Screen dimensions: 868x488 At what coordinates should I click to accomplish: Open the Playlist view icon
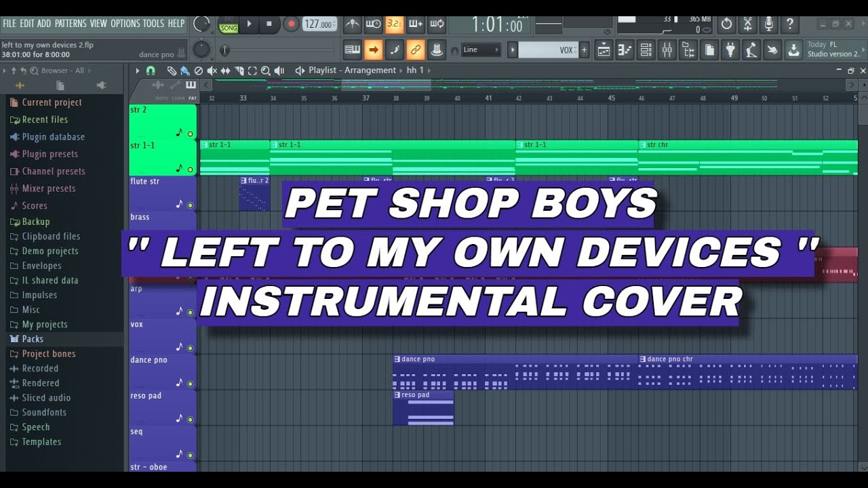(604, 49)
